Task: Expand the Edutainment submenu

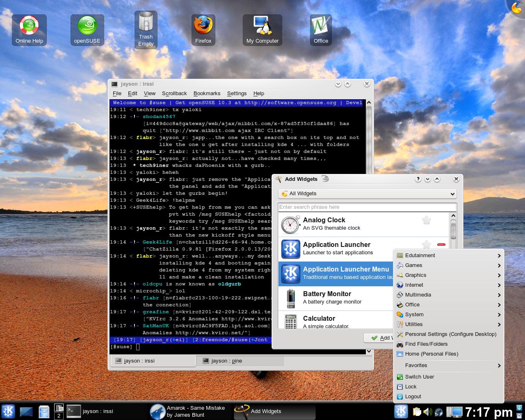Action: pos(449,256)
